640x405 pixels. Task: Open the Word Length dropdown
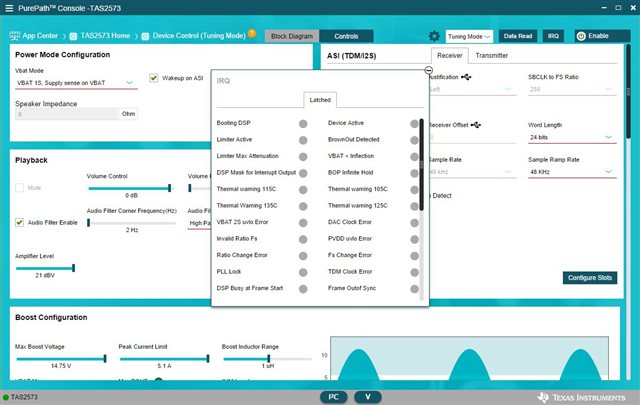click(x=572, y=138)
